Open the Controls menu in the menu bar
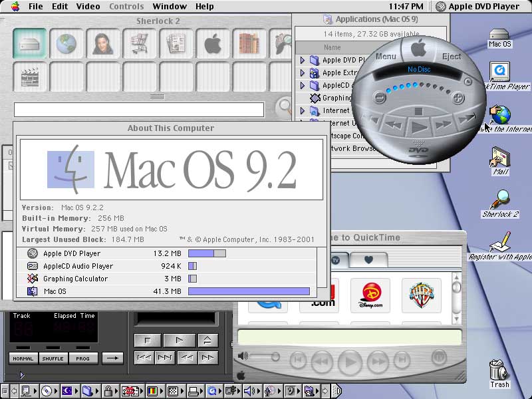This screenshot has height=399, width=532. 126,6
